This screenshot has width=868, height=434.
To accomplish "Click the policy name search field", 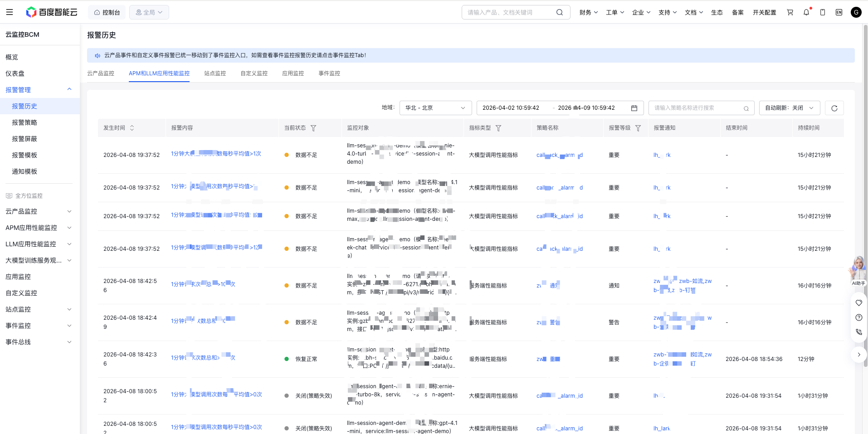I will (x=696, y=108).
